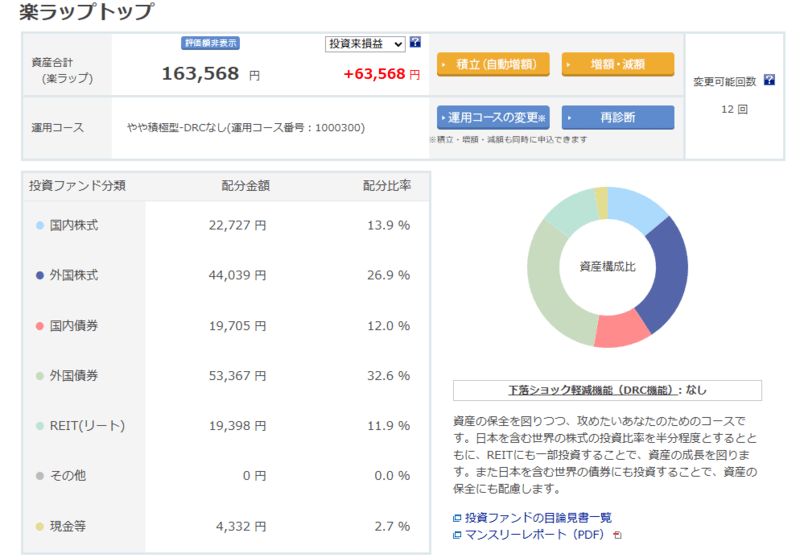
Task: Click the 32.6 % ratio cell
Action: coord(388,376)
